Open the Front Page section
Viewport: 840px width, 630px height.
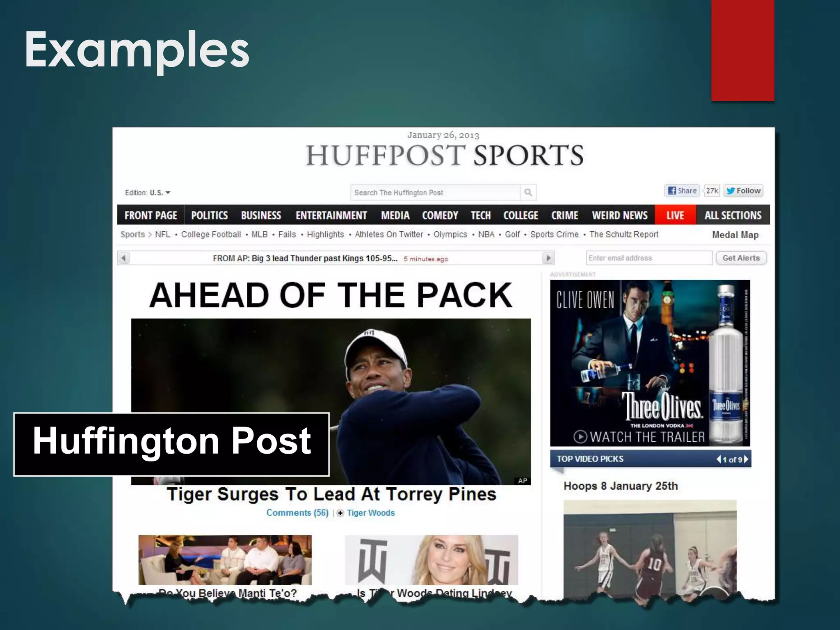(x=151, y=215)
